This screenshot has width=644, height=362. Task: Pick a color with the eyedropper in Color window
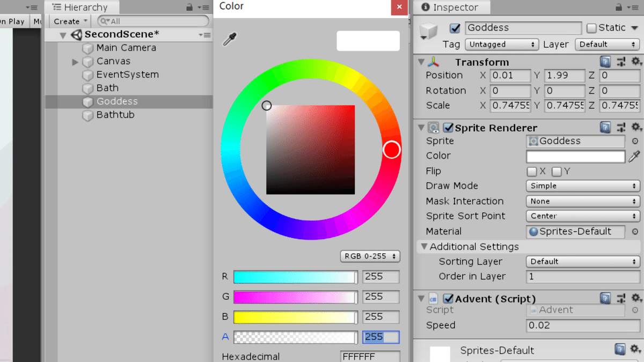[x=230, y=39]
